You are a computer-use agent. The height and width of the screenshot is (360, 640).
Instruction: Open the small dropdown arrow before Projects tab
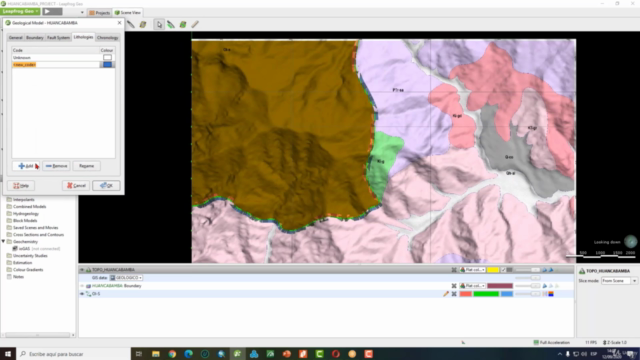82,13
